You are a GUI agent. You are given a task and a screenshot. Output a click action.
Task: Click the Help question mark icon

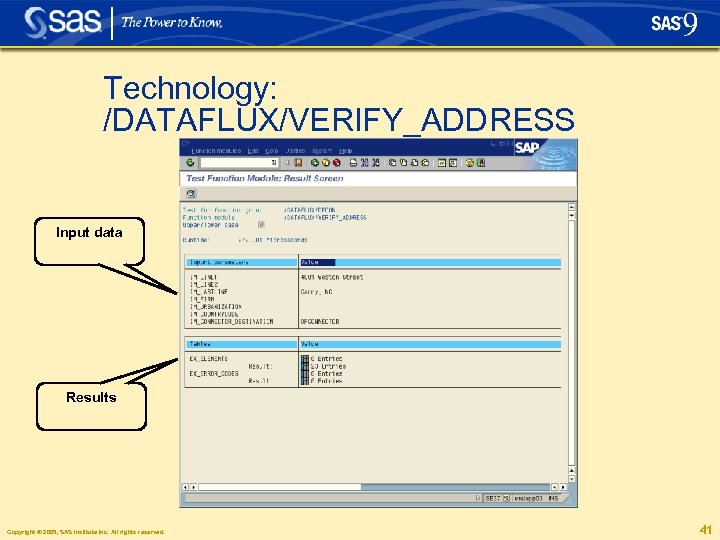469,163
